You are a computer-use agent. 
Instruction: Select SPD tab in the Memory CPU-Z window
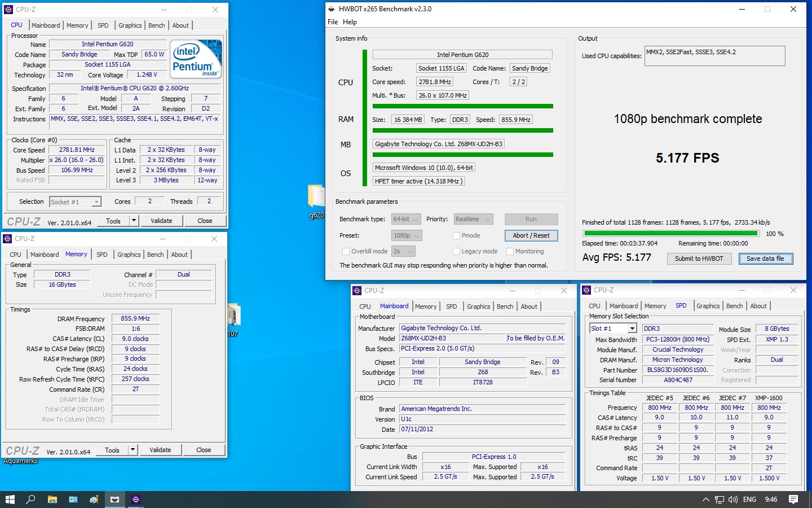tap(101, 255)
